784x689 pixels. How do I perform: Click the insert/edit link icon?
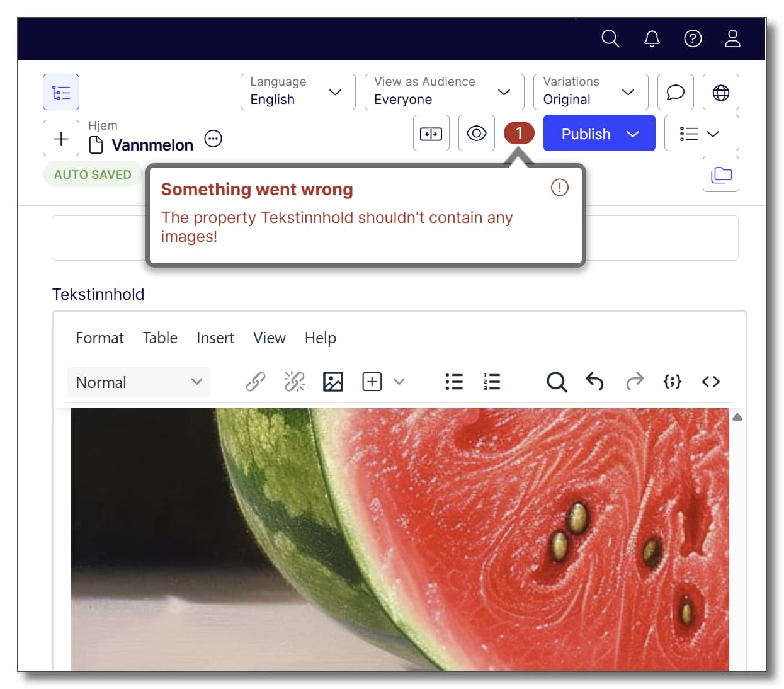click(255, 382)
